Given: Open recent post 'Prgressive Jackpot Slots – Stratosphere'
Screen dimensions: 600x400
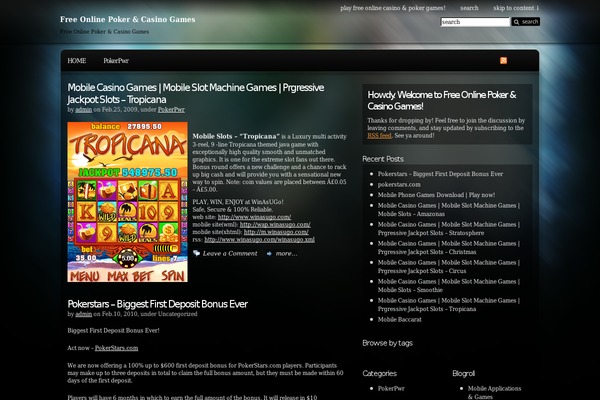Looking at the screenshot, I should [449, 229].
